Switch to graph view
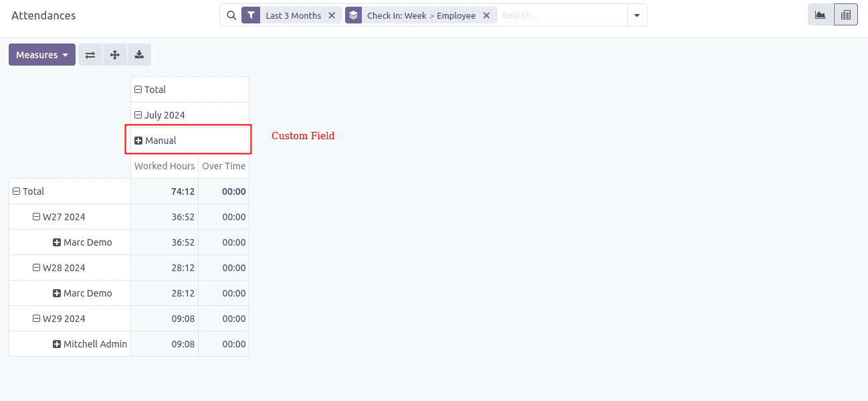The width and height of the screenshot is (868, 401). (821, 15)
